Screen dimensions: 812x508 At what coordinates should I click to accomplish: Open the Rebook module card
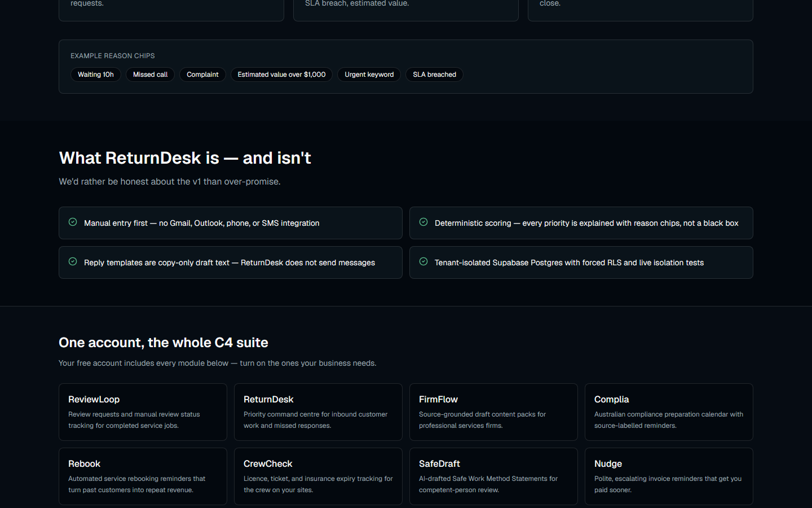[143, 476]
